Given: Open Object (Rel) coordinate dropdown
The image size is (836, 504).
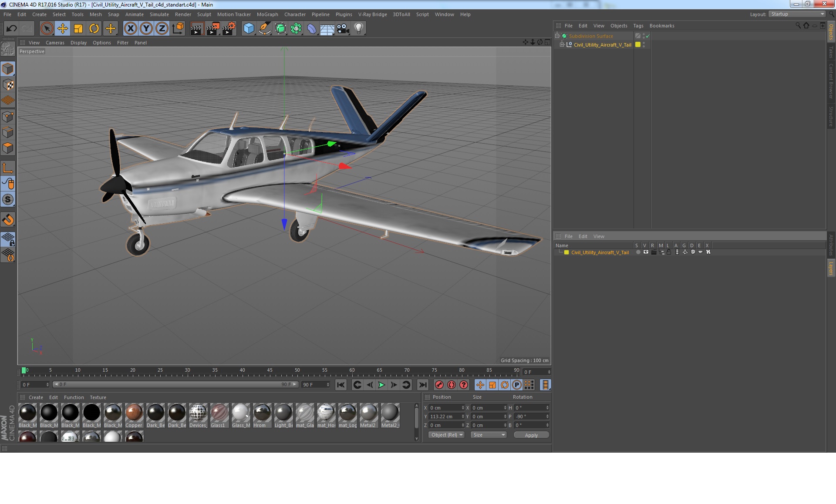Looking at the screenshot, I should [x=447, y=435].
